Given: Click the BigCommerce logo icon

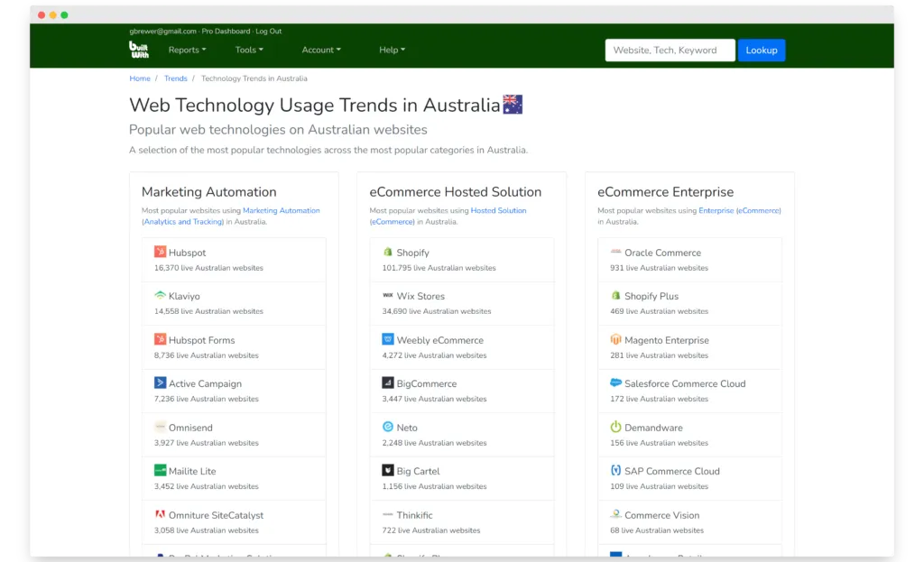Looking at the screenshot, I should pos(388,383).
